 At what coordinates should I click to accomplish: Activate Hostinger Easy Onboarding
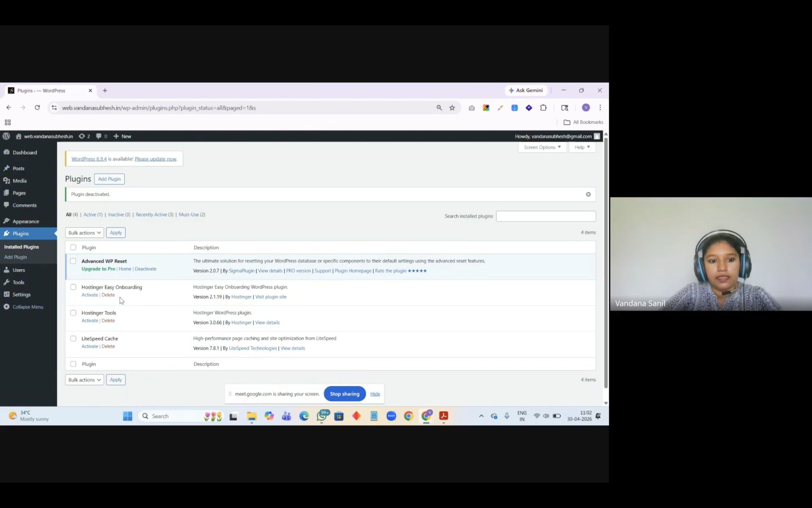pyautogui.click(x=89, y=295)
